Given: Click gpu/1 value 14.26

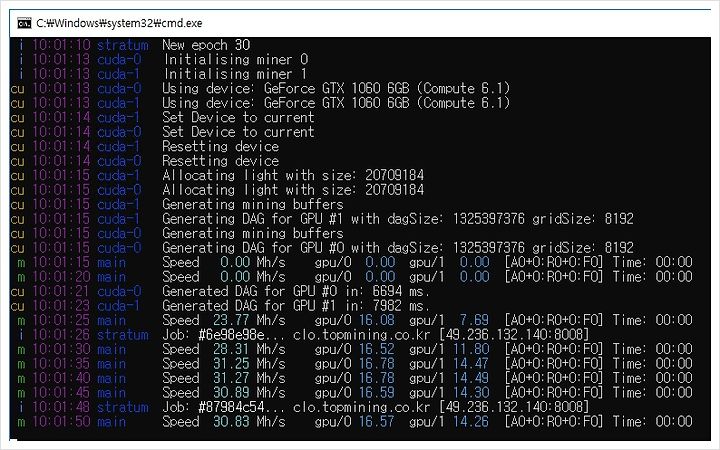Looking at the screenshot, I should coord(471,422).
